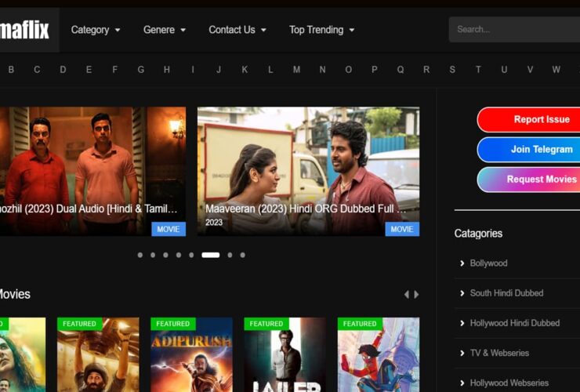The height and width of the screenshot is (392, 580).
Task: Filter movies by letter H
Action: pyautogui.click(x=167, y=70)
